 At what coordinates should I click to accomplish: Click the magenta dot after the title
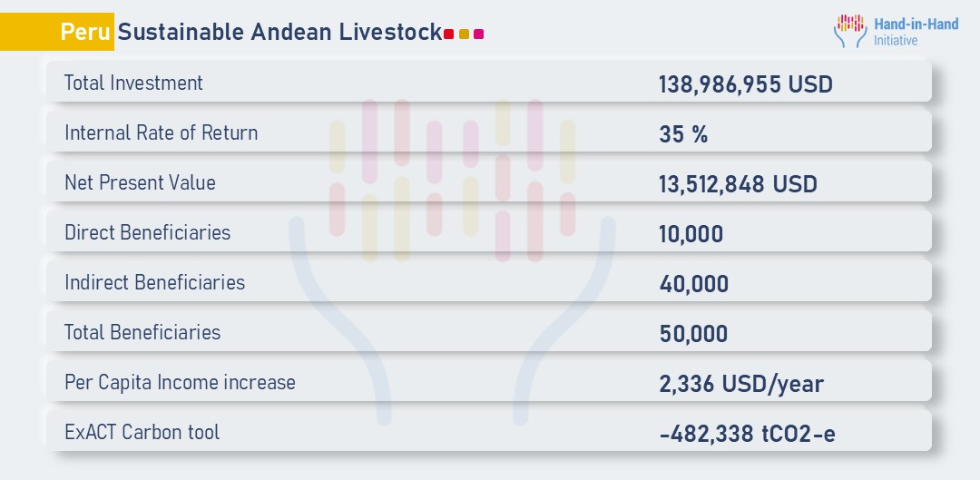[478, 34]
